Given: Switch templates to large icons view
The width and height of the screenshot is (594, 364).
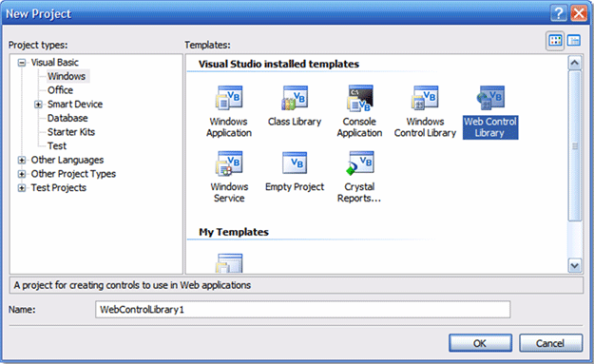Looking at the screenshot, I should click(555, 41).
